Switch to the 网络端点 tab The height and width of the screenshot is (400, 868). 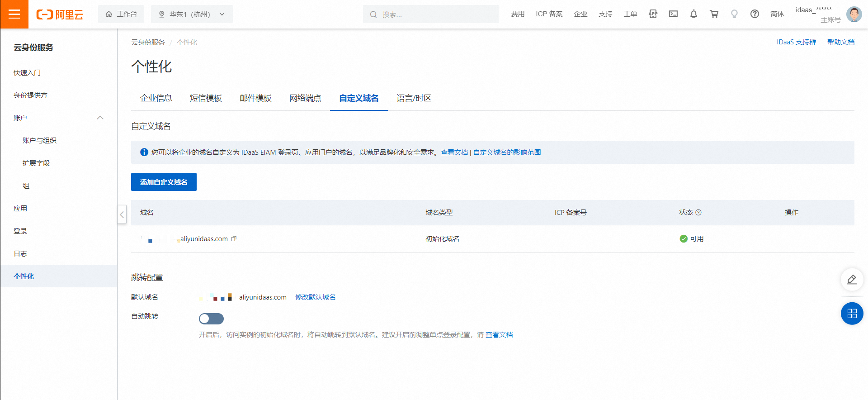click(305, 98)
